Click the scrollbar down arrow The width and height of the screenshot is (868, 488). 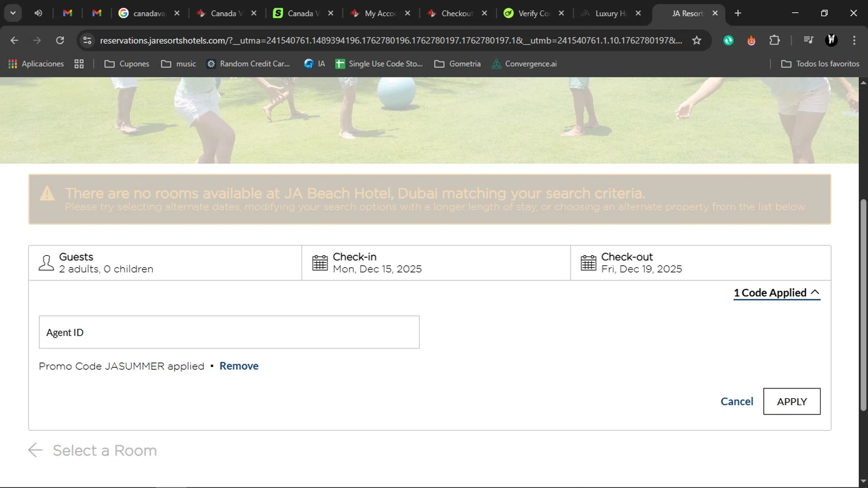pos(863,481)
